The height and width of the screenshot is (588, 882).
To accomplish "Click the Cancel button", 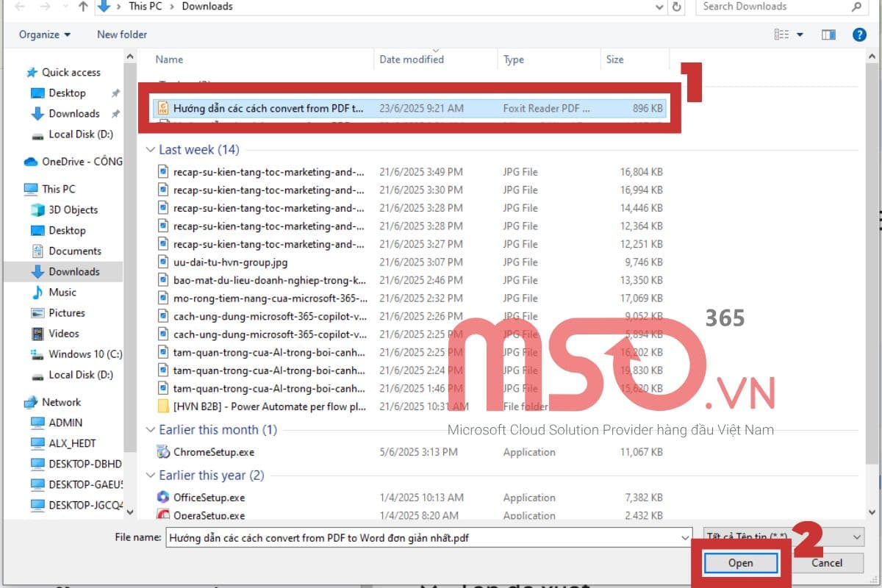I will (x=827, y=563).
